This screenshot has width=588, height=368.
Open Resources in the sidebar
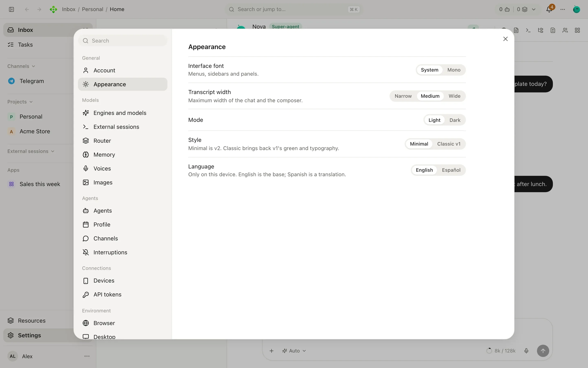pos(39,321)
